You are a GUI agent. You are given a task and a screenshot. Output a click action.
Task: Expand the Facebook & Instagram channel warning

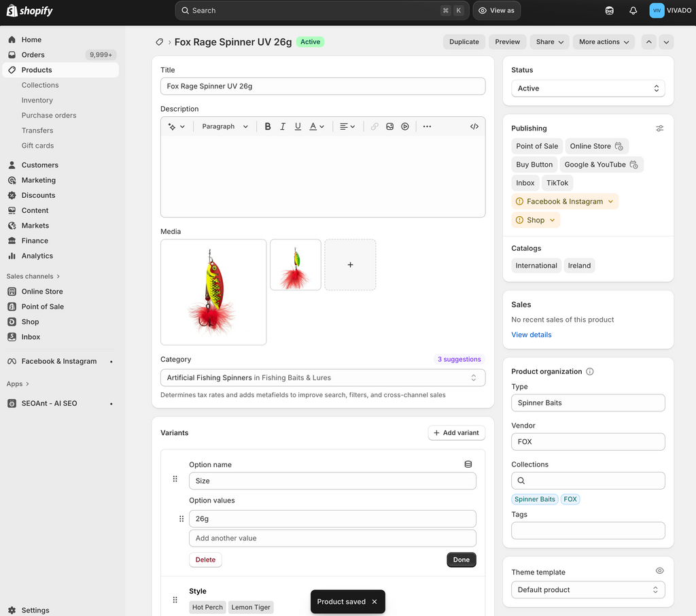[x=565, y=201]
